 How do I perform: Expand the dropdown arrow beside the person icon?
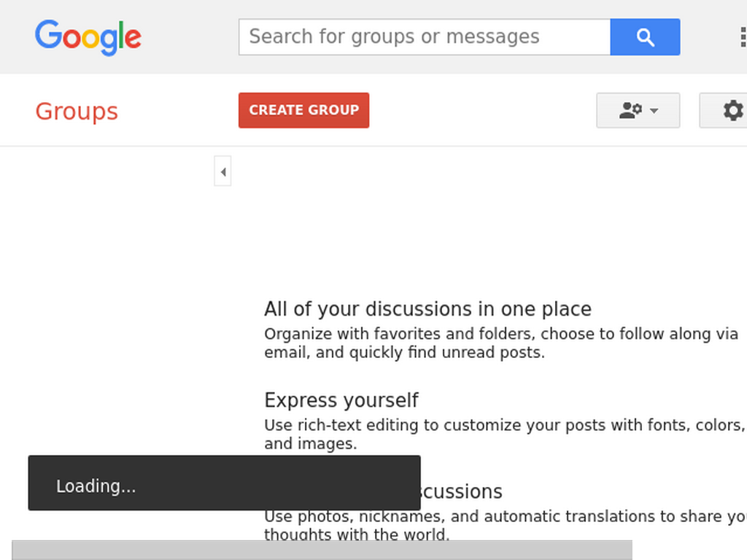(654, 111)
